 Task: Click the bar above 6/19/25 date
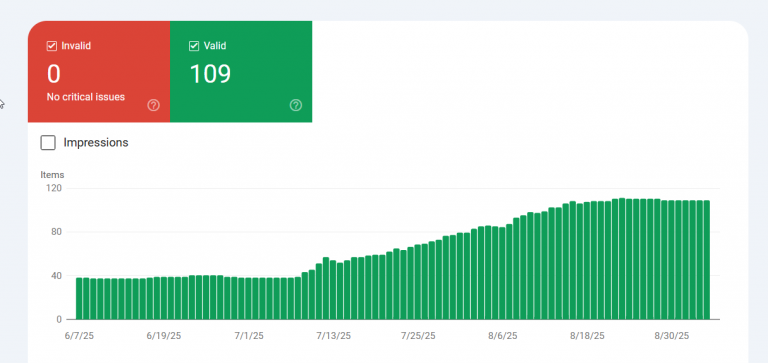coord(164,298)
